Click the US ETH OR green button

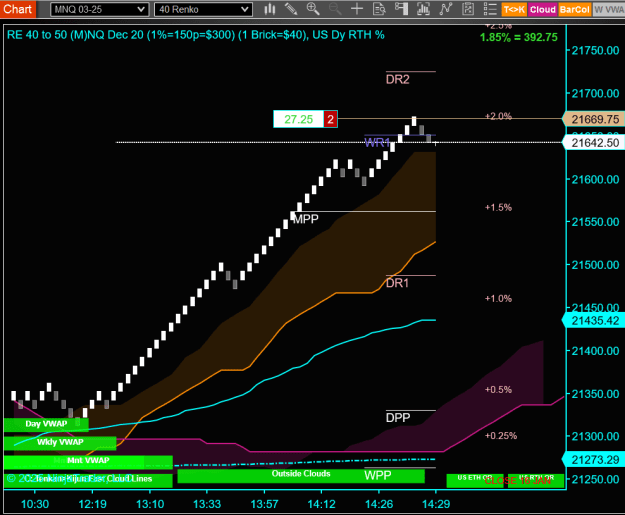pyautogui.click(x=475, y=480)
